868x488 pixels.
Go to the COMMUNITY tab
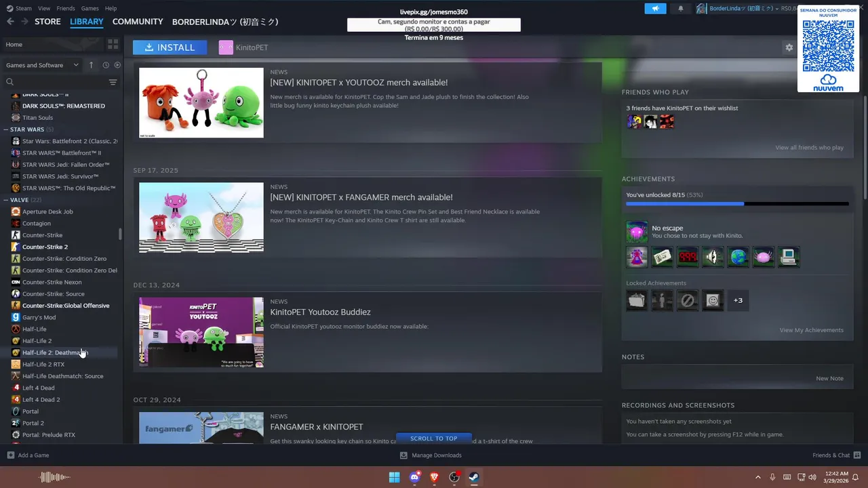coord(138,22)
